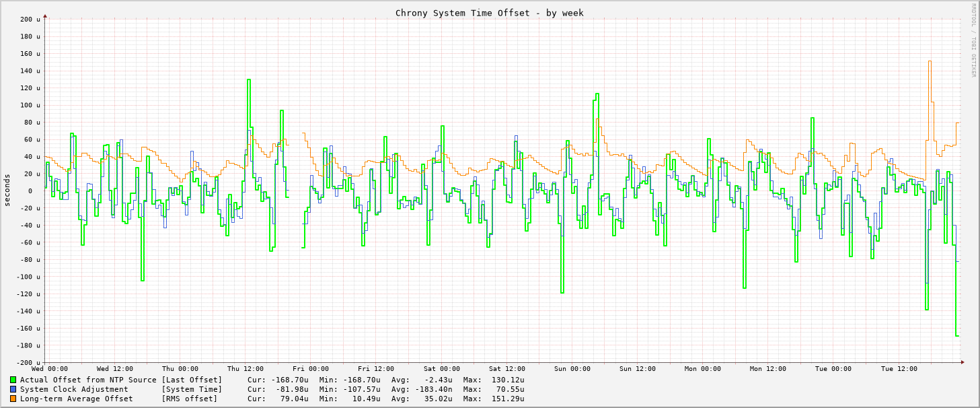
Task: Click the 'Thu 00:00' x-axis label
Action: [180, 369]
